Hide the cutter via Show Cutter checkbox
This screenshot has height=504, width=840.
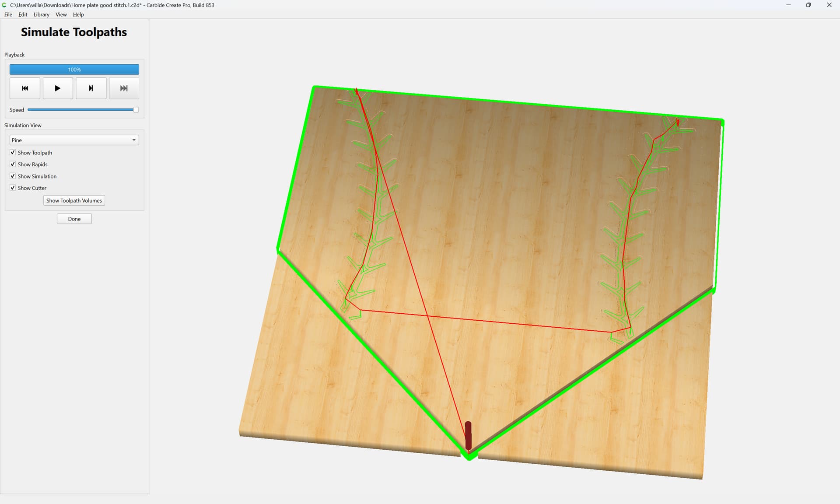[x=13, y=188]
